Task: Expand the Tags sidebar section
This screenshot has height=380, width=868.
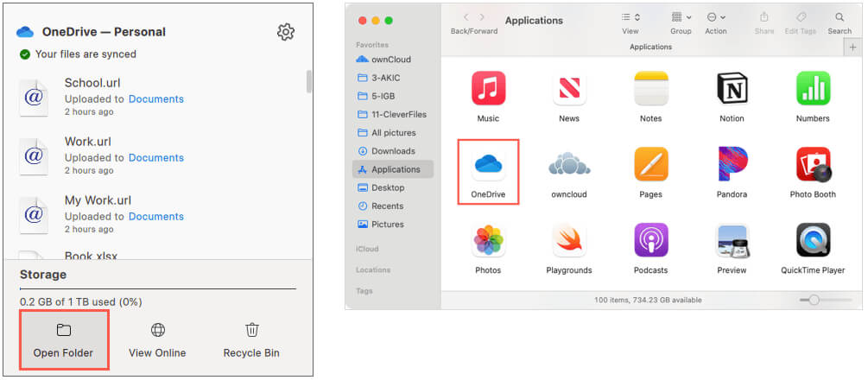Action: 364,291
